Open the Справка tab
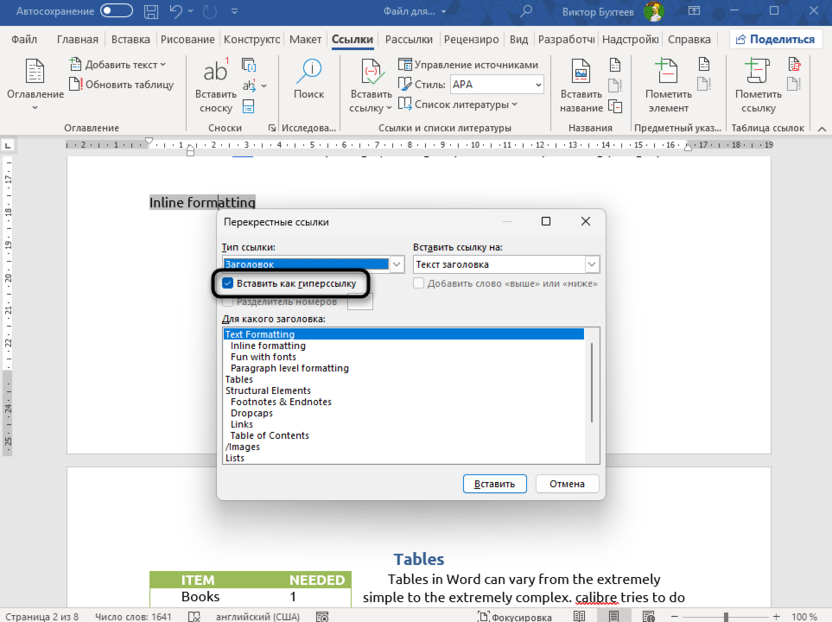The width and height of the screenshot is (832, 622). (x=689, y=39)
